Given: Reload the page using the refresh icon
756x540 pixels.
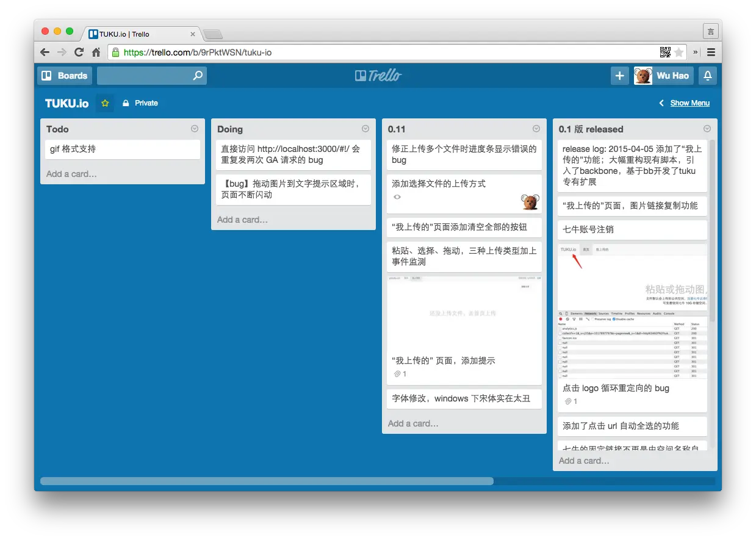Looking at the screenshot, I should pyautogui.click(x=78, y=52).
